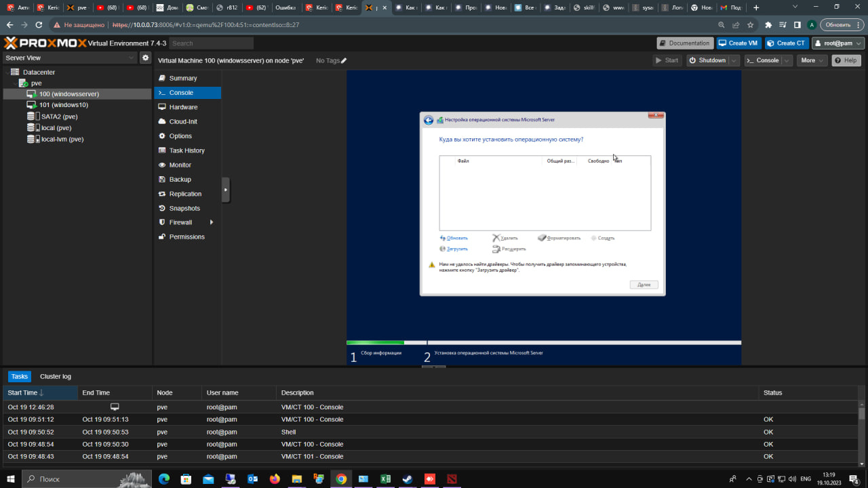Open the Permissions section

[x=187, y=237]
